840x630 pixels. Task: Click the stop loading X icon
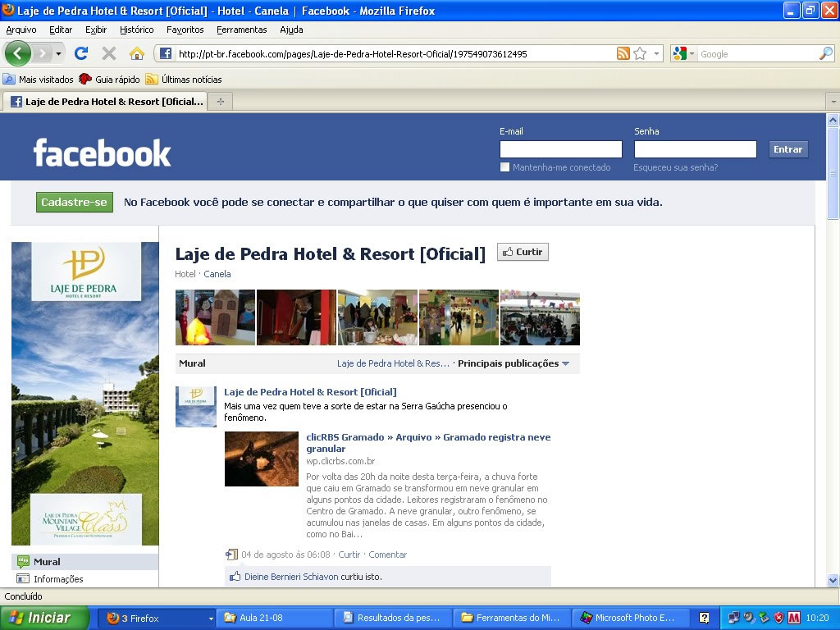[109, 53]
